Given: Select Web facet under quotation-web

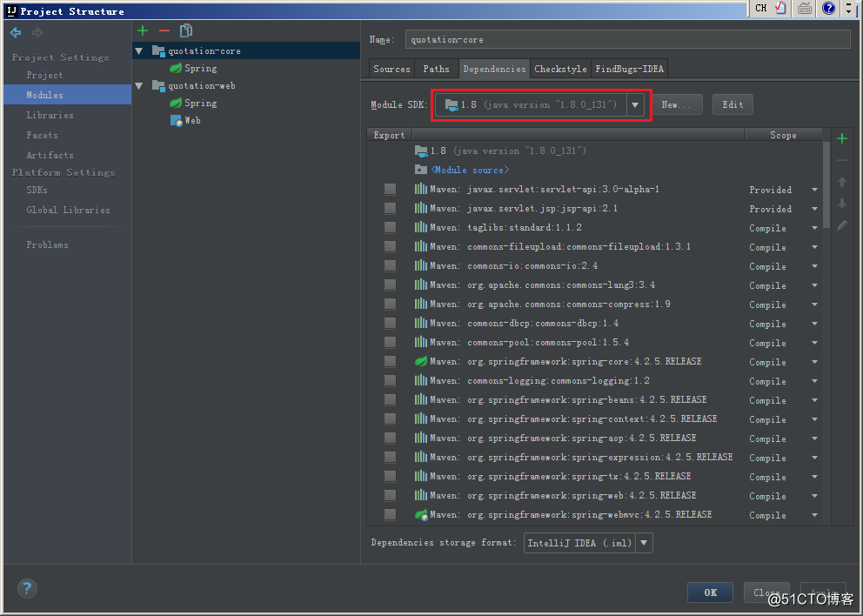Looking at the screenshot, I should coord(185,121).
